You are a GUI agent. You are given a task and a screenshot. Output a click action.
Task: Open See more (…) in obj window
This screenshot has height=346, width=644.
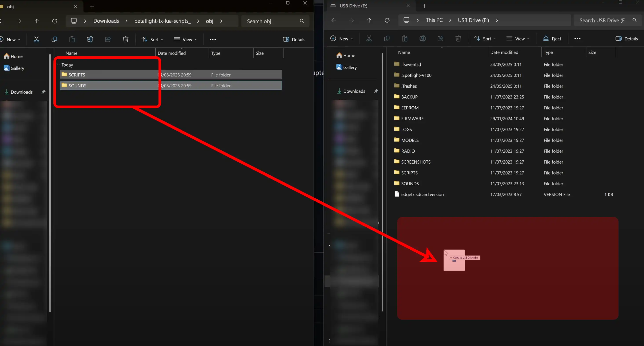coord(213,39)
